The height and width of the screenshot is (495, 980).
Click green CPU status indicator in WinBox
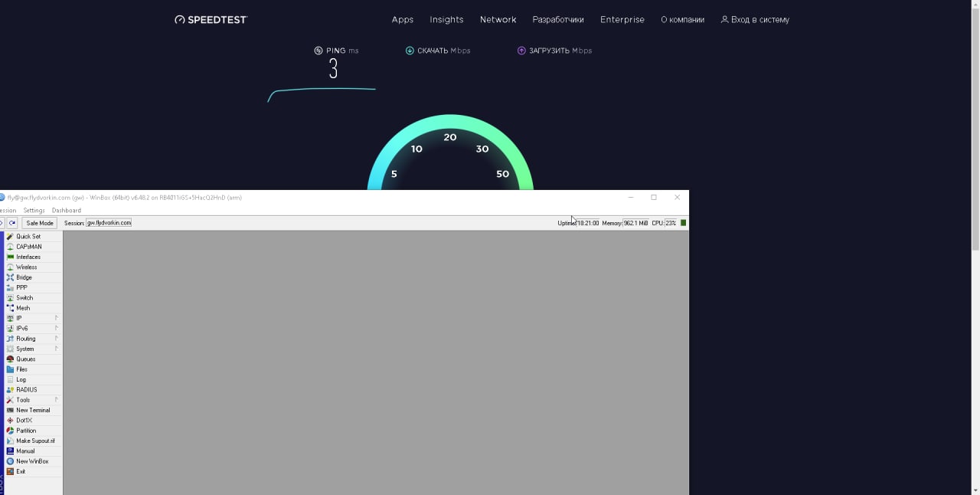684,223
